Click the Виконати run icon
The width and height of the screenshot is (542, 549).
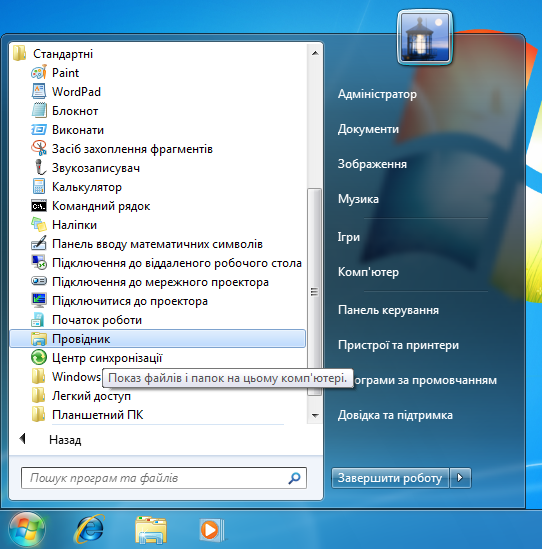coord(39,130)
